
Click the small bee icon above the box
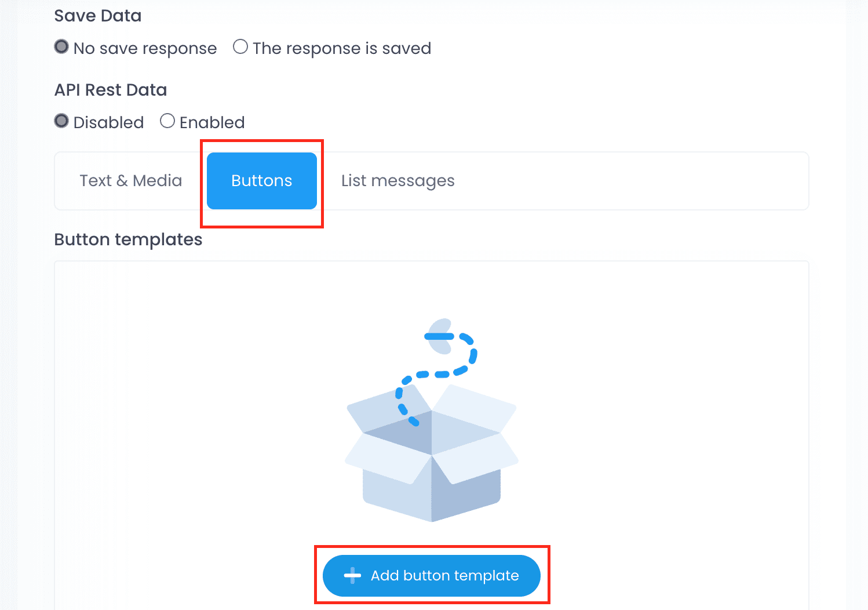click(440, 336)
